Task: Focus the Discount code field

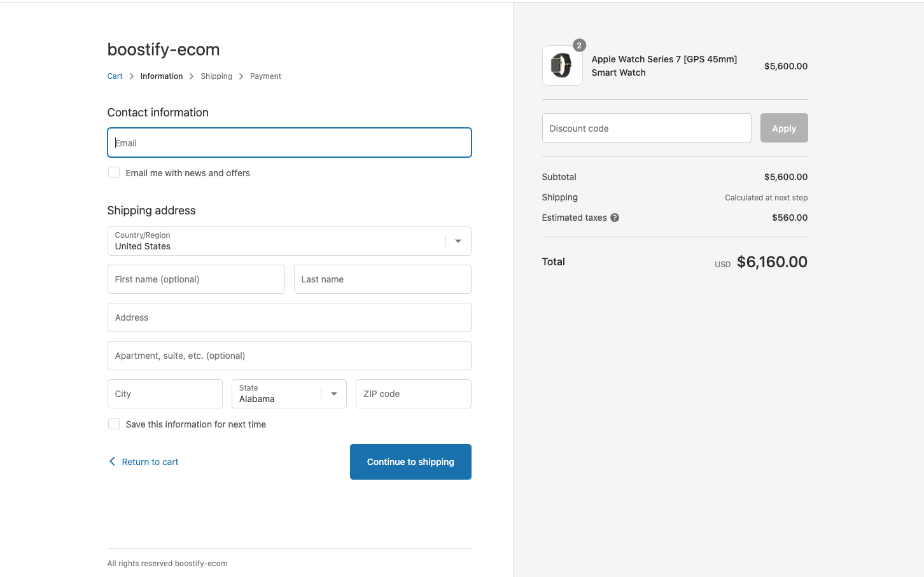Action: coord(647,128)
